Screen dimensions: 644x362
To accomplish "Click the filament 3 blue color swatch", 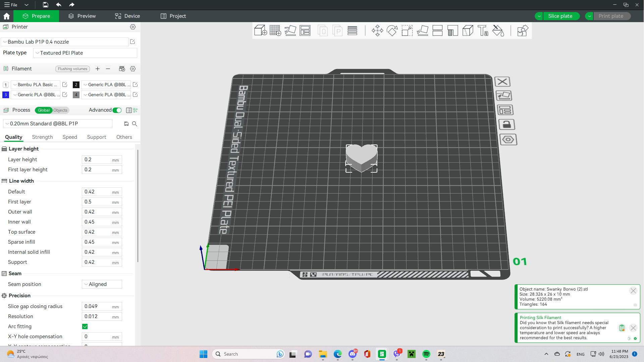I will [x=6, y=95].
